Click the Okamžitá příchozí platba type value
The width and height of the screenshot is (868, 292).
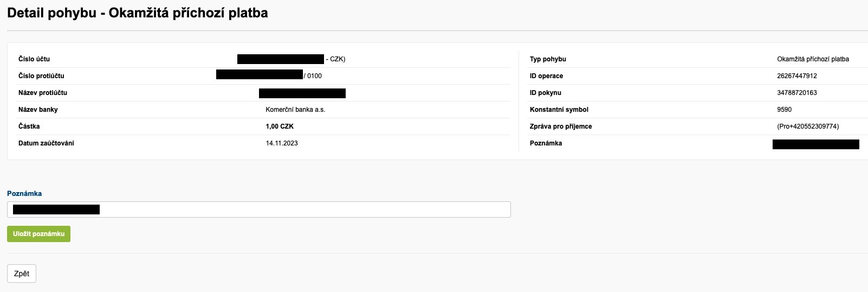pyautogui.click(x=813, y=59)
